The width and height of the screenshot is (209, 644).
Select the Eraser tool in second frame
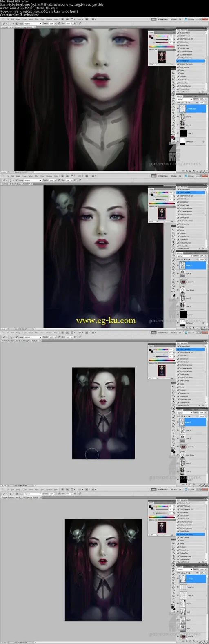173,260
